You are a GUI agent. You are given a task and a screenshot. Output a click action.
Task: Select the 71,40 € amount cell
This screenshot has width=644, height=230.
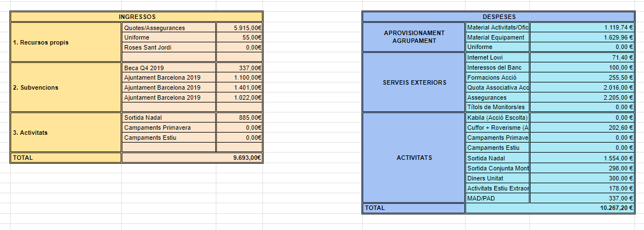[582, 57]
